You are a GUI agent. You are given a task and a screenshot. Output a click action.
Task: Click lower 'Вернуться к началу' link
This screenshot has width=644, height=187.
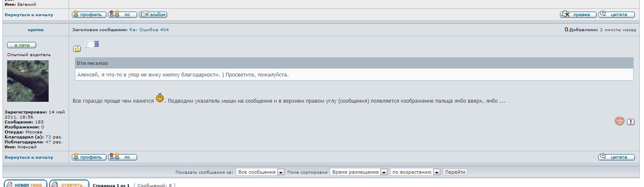(x=29, y=157)
